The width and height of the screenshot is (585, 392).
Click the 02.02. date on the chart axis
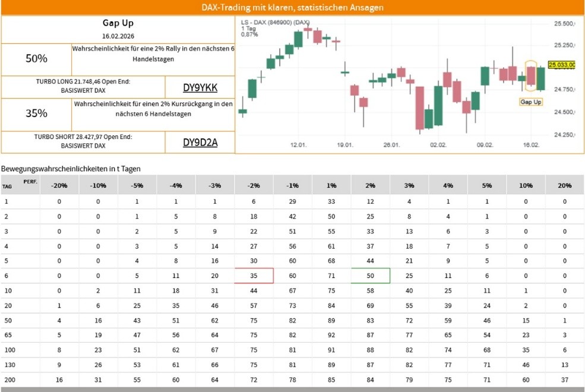438,145
